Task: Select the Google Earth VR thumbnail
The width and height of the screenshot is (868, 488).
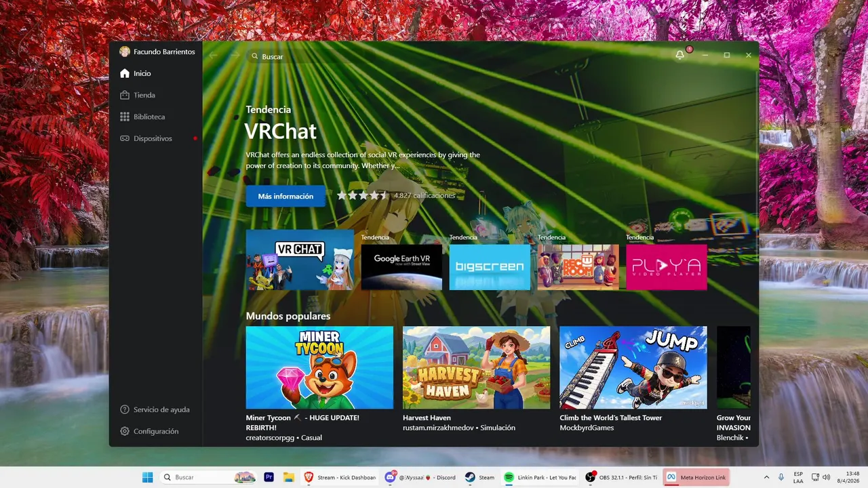Action: point(401,267)
